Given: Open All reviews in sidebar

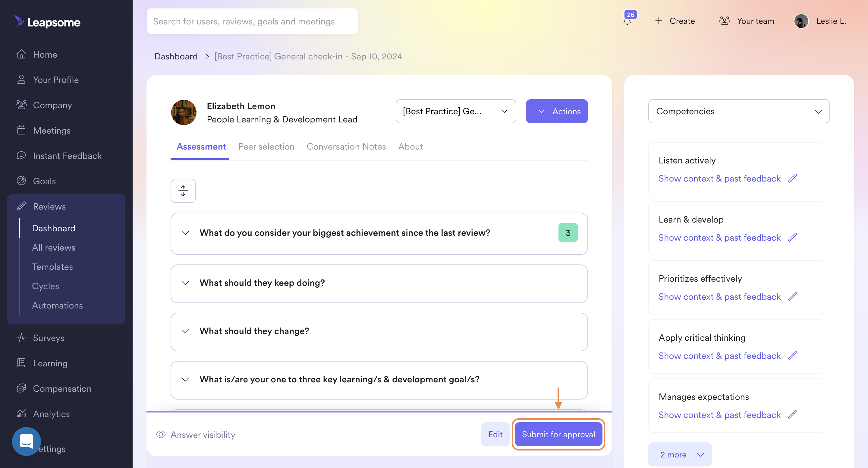Looking at the screenshot, I should click(x=54, y=248).
